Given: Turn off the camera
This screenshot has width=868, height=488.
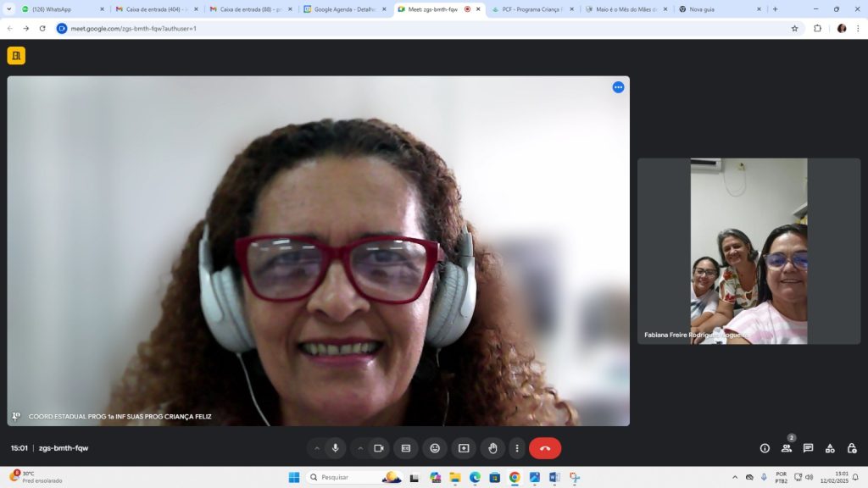Looking at the screenshot, I should 379,448.
